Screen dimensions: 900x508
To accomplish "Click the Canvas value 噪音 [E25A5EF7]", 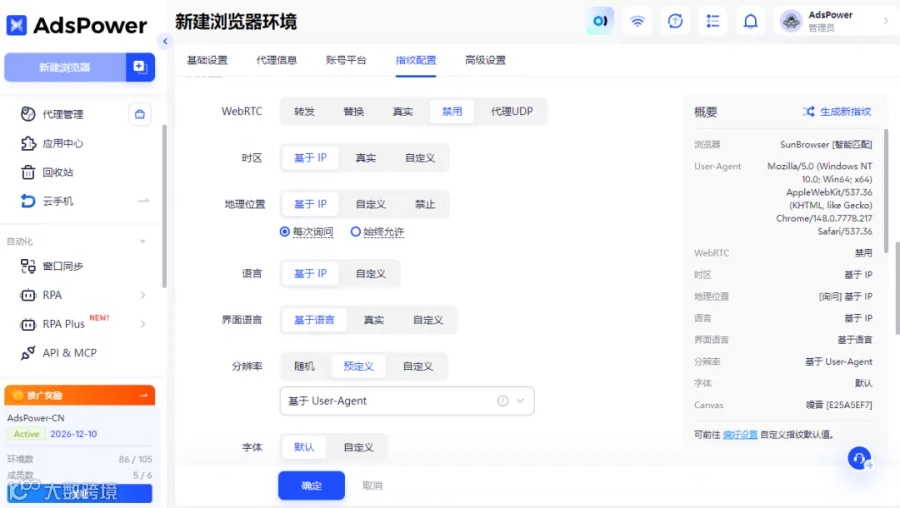I will pos(839,405).
